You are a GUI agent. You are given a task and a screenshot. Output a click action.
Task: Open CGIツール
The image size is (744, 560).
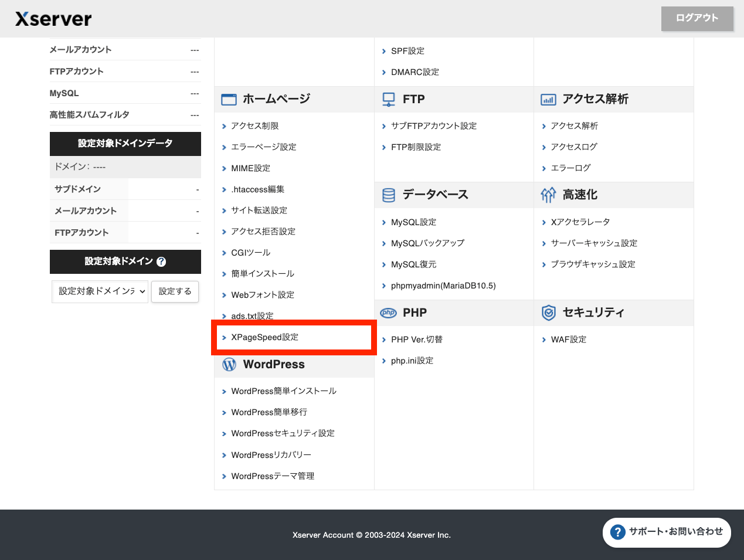251,253
